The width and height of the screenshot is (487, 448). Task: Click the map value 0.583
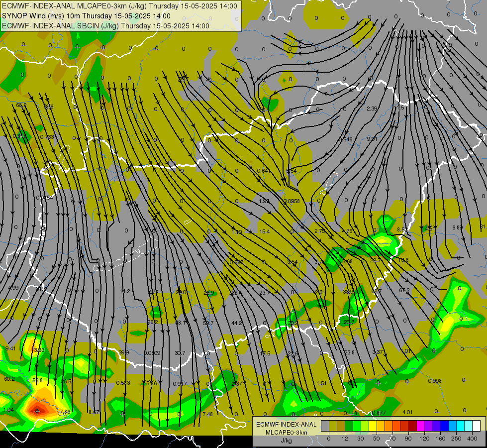click(123, 383)
